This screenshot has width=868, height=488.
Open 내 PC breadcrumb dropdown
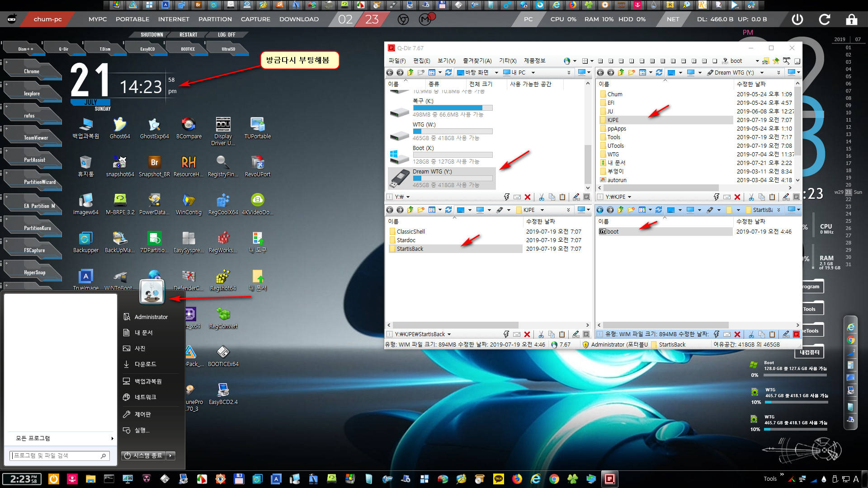pos(533,72)
